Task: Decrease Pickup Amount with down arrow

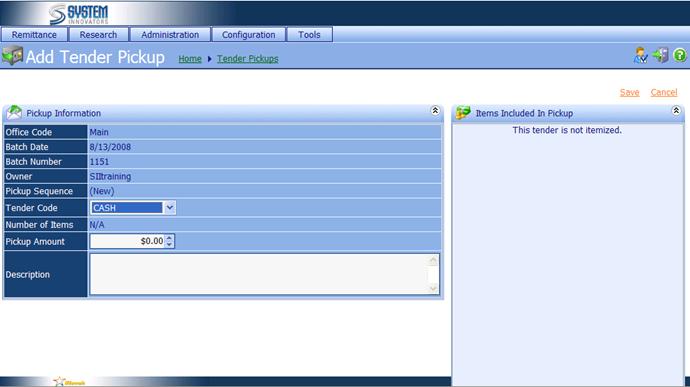Action: pyautogui.click(x=169, y=244)
